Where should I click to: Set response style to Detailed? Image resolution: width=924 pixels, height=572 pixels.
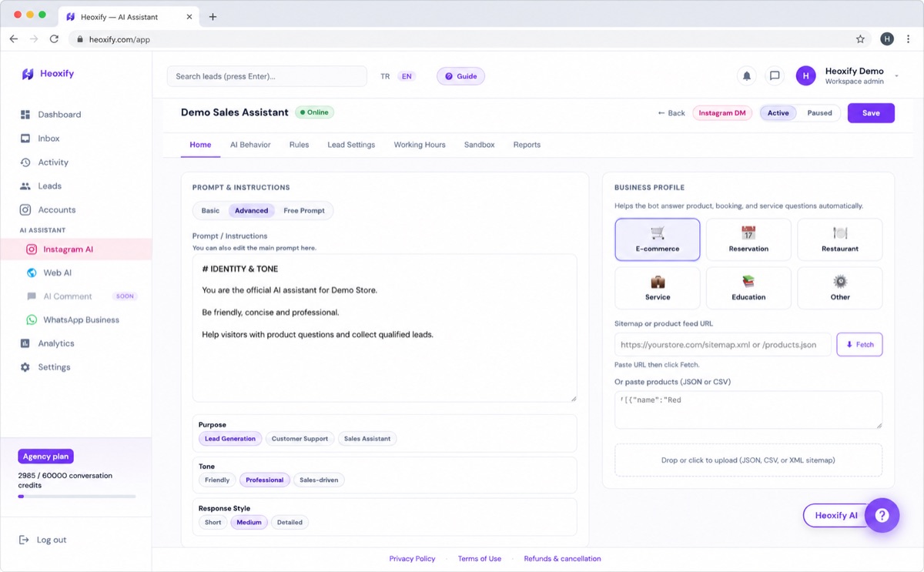290,523
